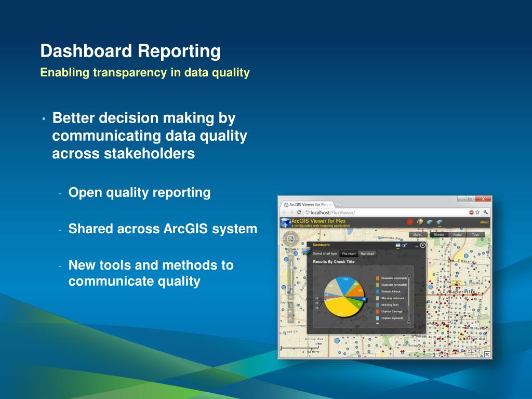This screenshot has width=532, height=399.
Task: Open the red circular widget in header
Action: (410, 222)
